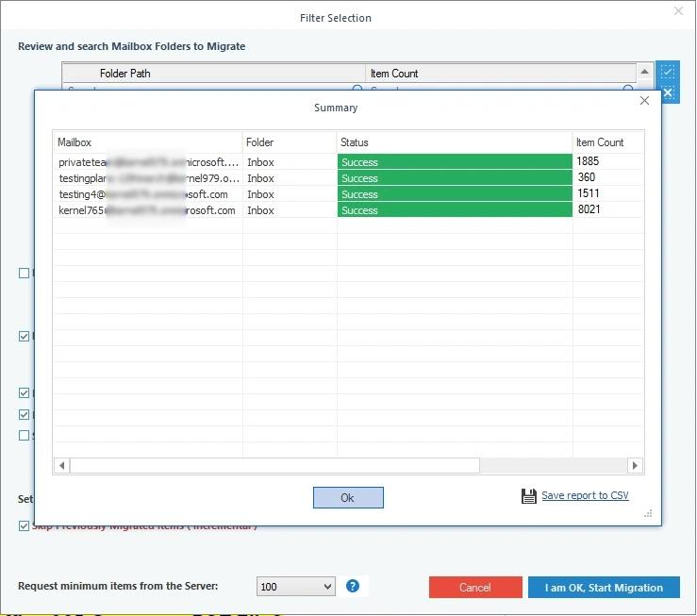Open the Save report to CSV link
The height and width of the screenshot is (616, 697).
pyautogui.click(x=585, y=495)
